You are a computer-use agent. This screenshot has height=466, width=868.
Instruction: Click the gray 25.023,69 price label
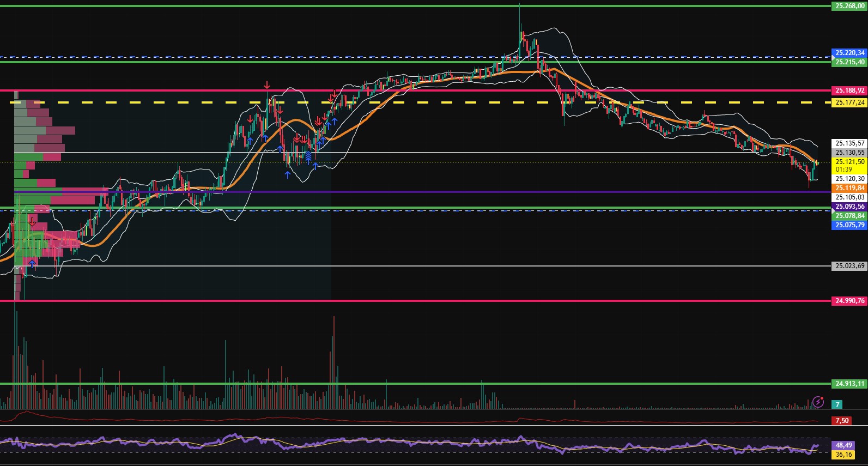pos(849,266)
